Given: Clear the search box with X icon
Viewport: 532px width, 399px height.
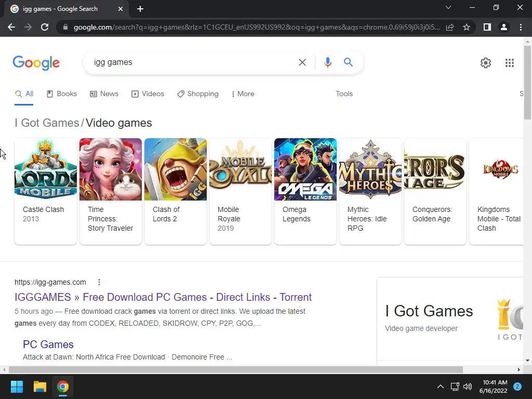Looking at the screenshot, I should [302, 62].
